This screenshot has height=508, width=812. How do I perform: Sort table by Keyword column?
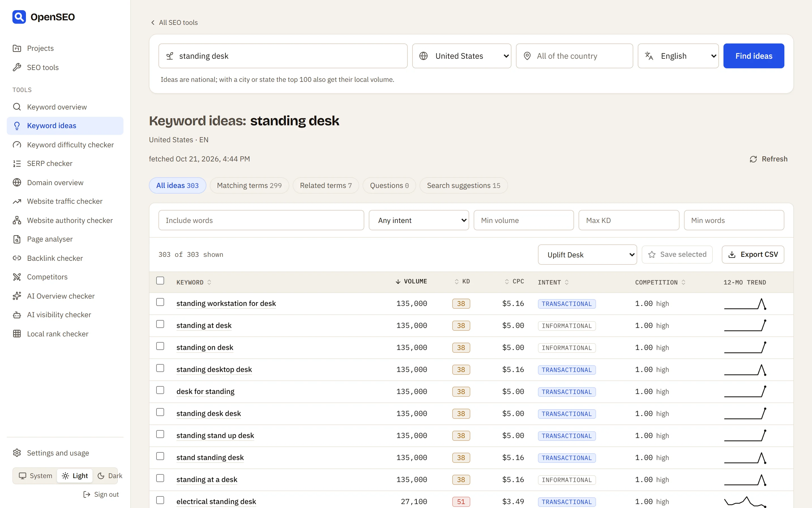click(194, 282)
